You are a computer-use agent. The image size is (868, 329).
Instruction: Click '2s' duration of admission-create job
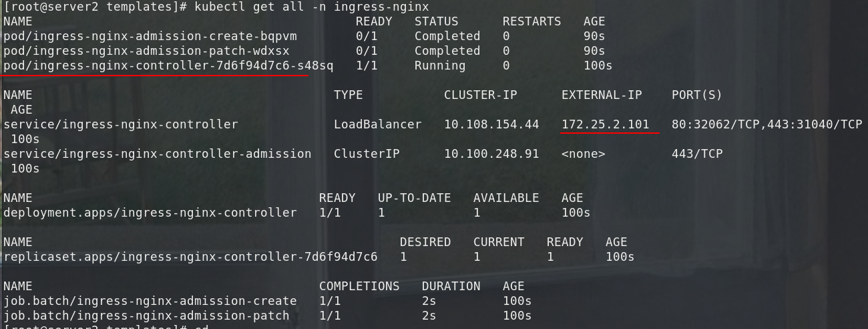pyautogui.click(x=429, y=301)
